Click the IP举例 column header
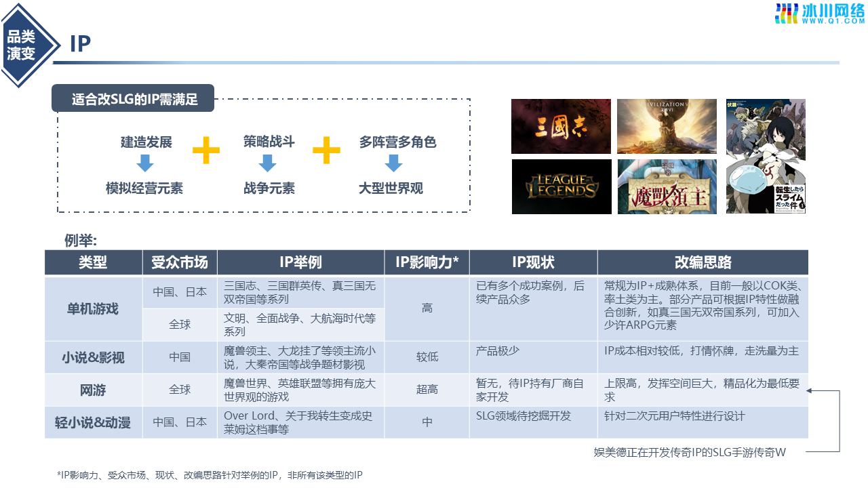Image resolution: width=868 pixels, height=488 pixels. tap(300, 262)
